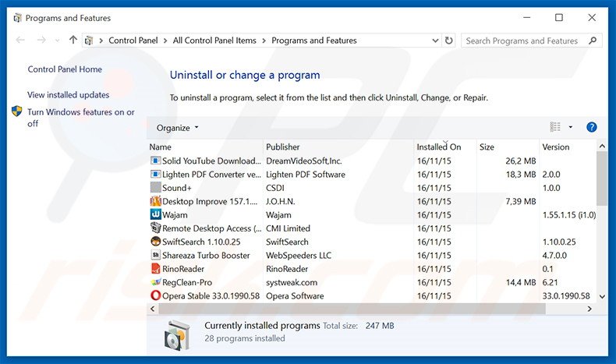Screen dimensions: 616x364
Task: Select the RinoReader program name
Action: point(183,269)
